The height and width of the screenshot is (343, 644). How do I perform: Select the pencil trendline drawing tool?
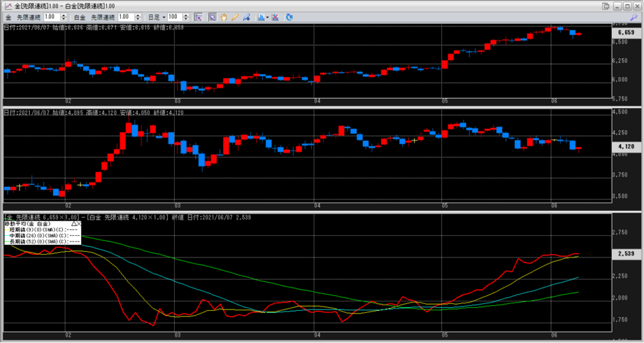pos(235,17)
